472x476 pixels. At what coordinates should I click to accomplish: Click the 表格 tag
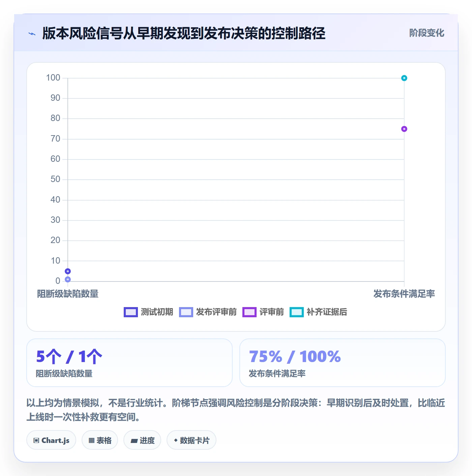point(100,440)
